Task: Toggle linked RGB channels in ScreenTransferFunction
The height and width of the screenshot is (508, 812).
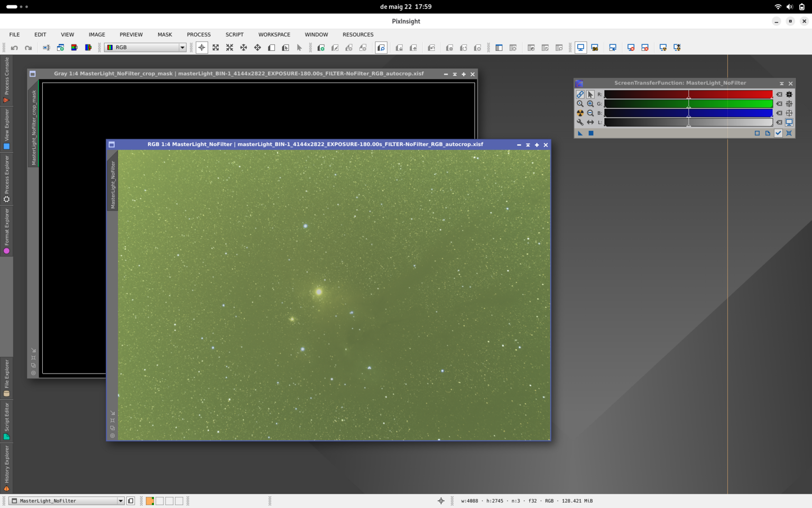Action: 580,94
